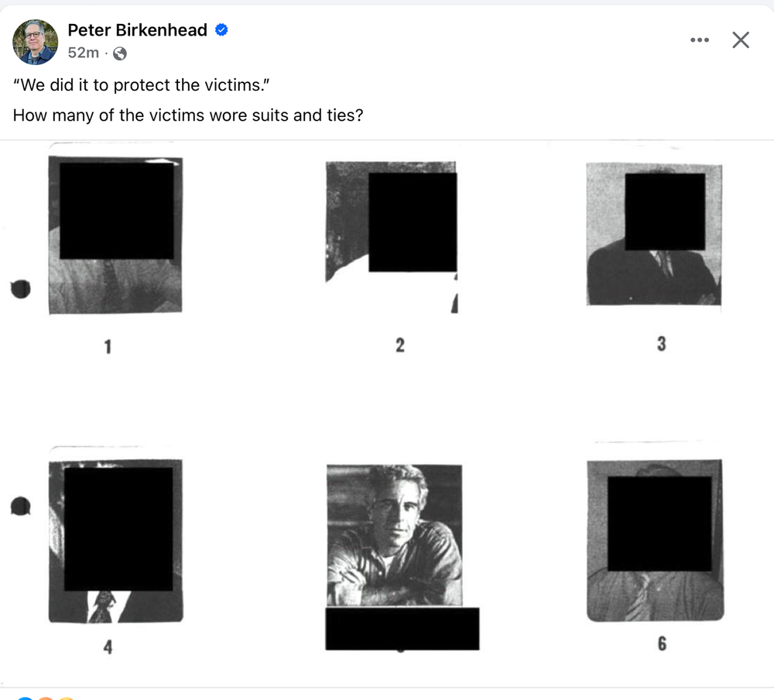The height and width of the screenshot is (700, 774).
Task: Click the ink blot mark beside photo 1
Action: [21, 288]
